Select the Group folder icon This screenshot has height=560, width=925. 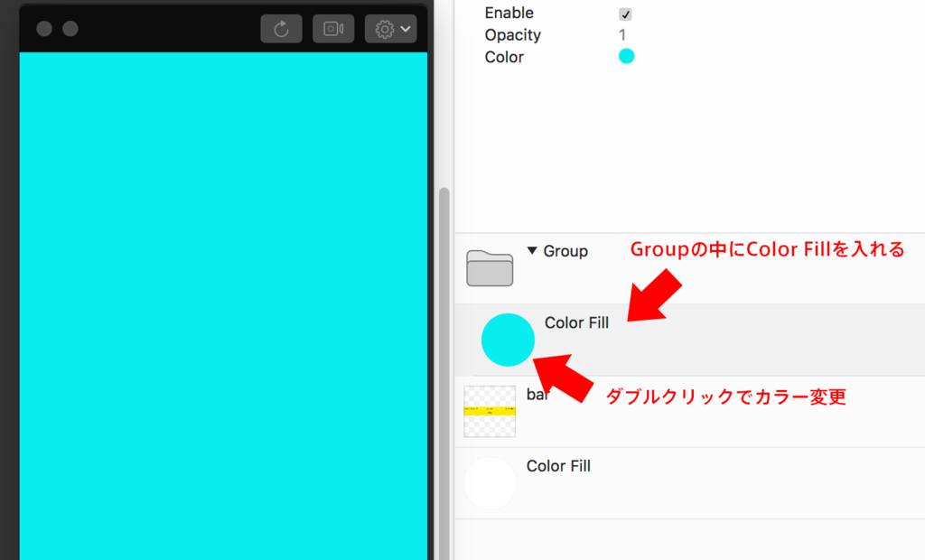point(490,268)
